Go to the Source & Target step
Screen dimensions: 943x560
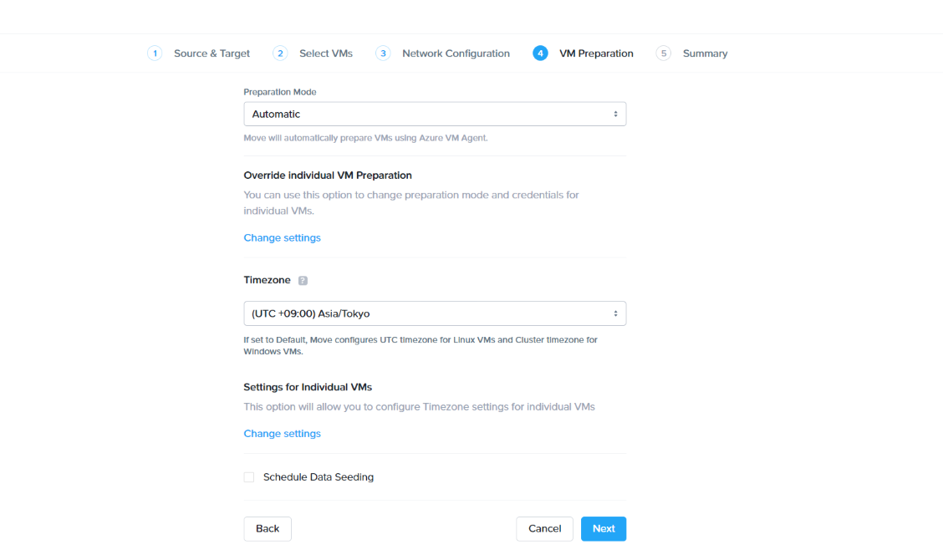[212, 53]
